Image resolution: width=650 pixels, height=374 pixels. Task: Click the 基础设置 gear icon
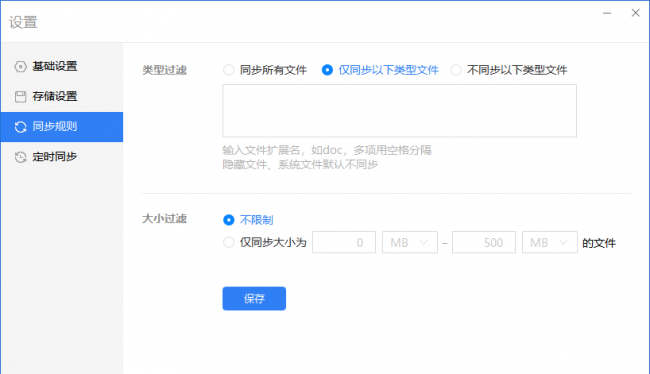[20, 66]
